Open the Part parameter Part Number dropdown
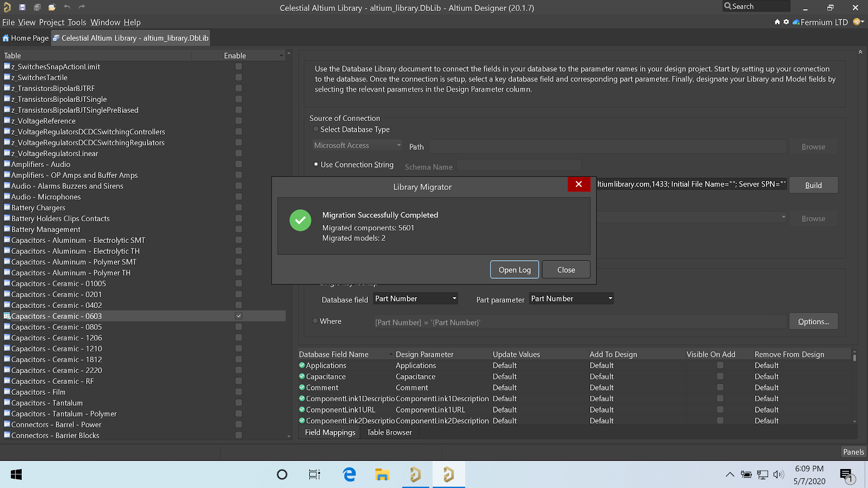The width and height of the screenshot is (868, 488). [x=571, y=298]
